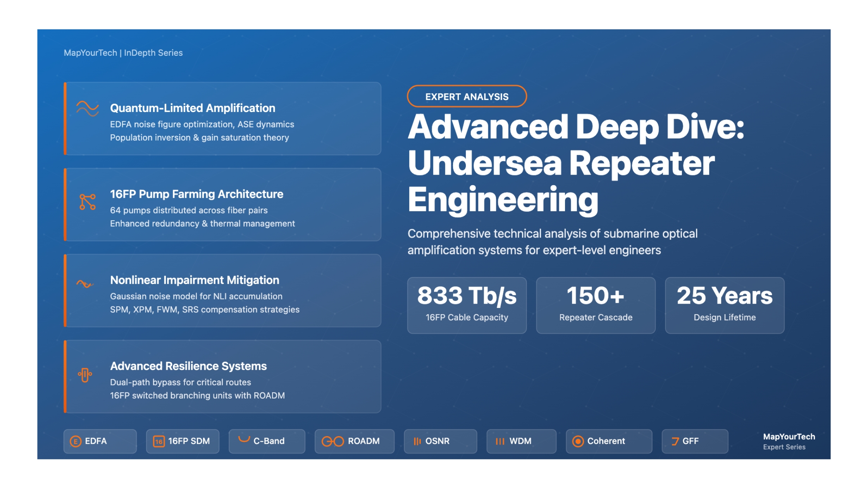This screenshot has height=488, width=868.
Task: Select the GFF tag label
Action: (691, 441)
